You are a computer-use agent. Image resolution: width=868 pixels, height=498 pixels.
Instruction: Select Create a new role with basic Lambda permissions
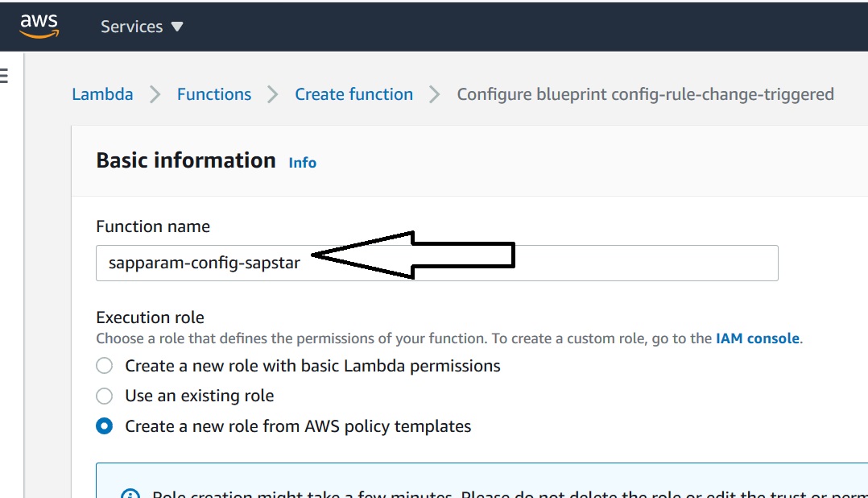tap(104, 366)
